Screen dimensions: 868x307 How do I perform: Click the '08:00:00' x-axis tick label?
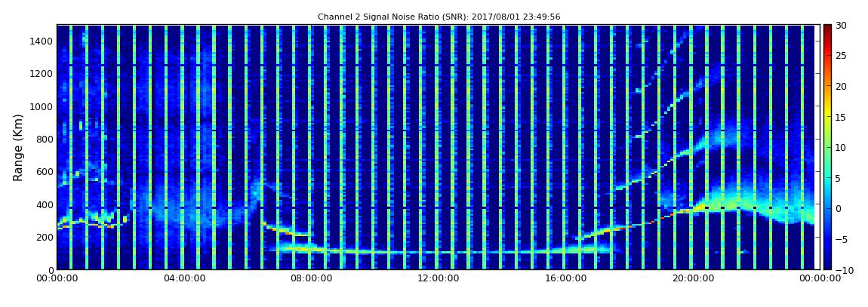[312, 278]
